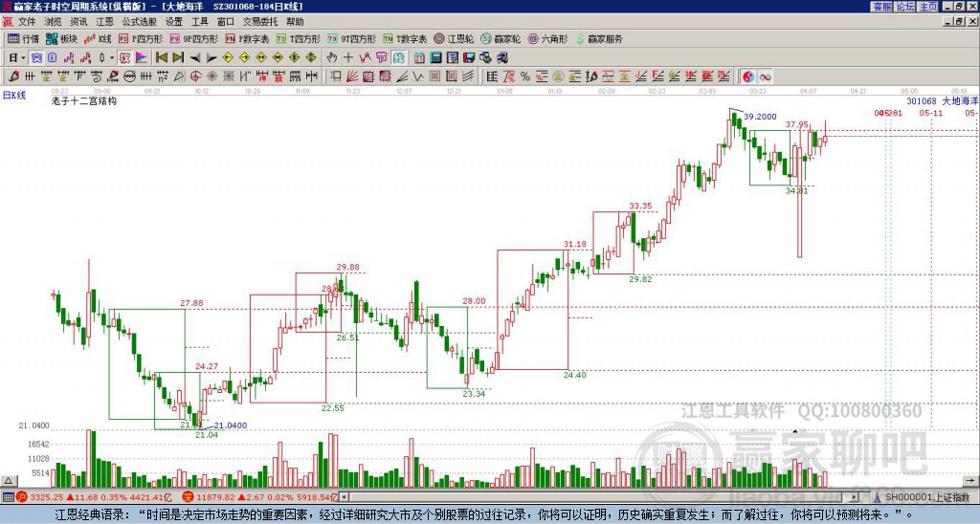The width and height of the screenshot is (980, 524).
Task: Open the P四方形 square tool
Action: point(141,38)
